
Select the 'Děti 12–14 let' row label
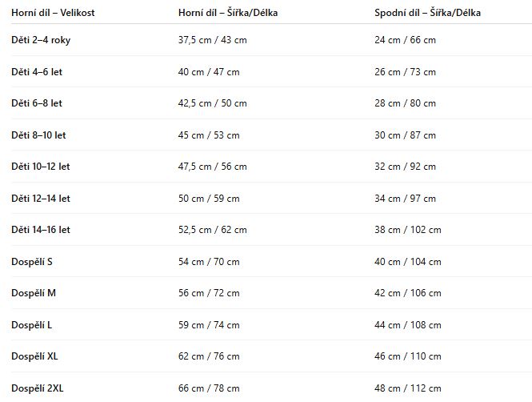[x=42, y=198]
